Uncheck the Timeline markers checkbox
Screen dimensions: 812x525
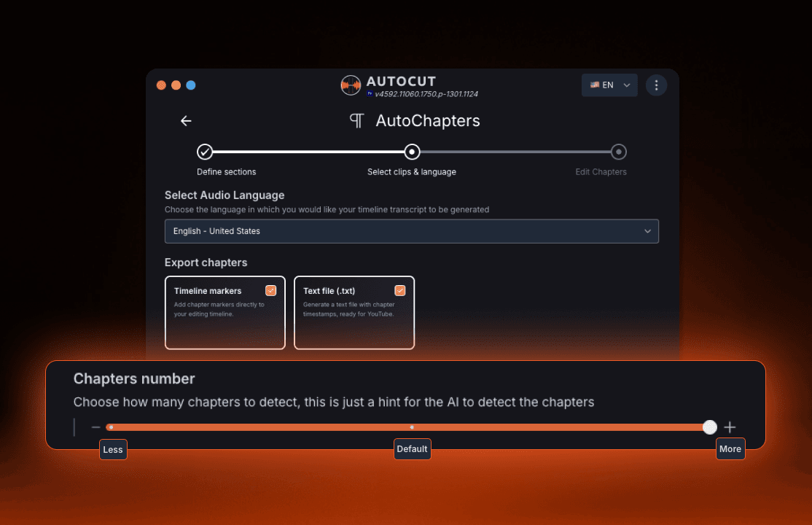[271, 290]
